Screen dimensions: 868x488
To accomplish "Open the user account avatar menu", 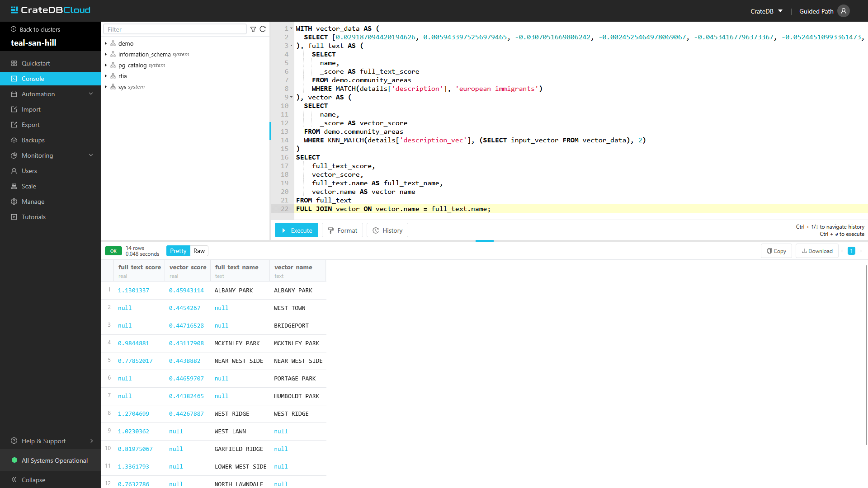I will 844,11.
